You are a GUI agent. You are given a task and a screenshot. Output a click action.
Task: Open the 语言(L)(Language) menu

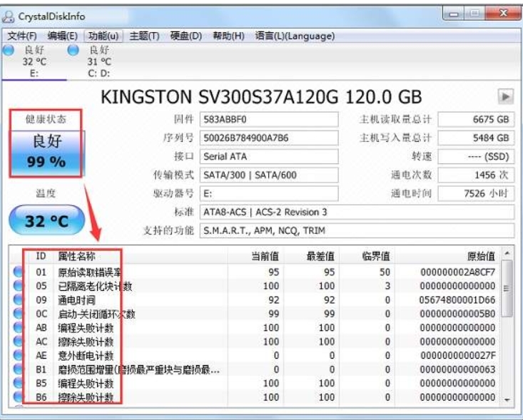click(x=295, y=36)
